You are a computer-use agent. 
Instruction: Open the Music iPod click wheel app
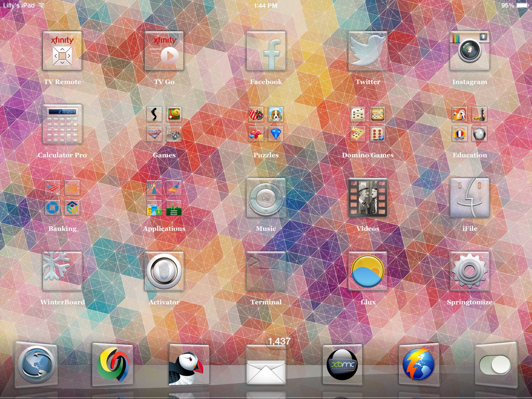[x=266, y=198]
